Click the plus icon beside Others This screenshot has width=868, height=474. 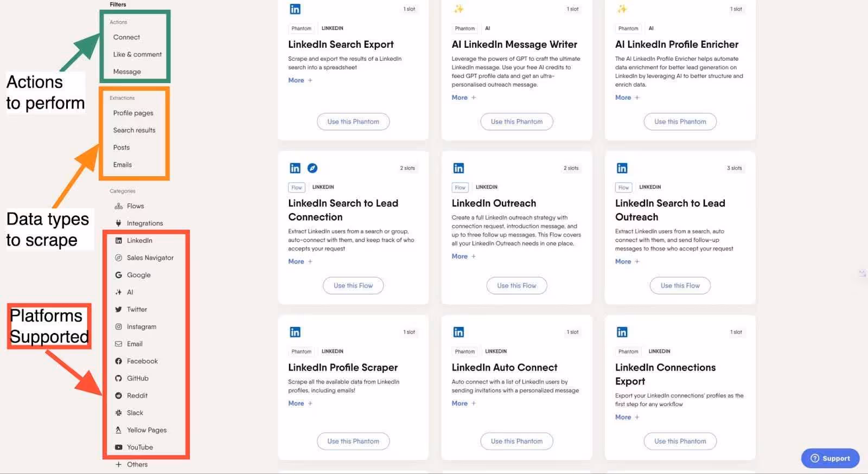(118, 465)
